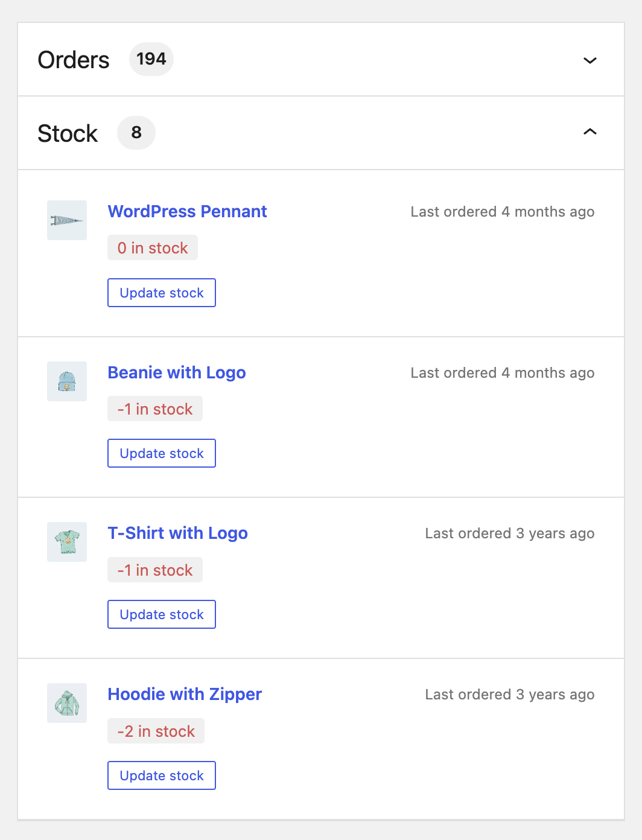
Task: Click the Stock panel heading
Action: click(x=68, y=133)
